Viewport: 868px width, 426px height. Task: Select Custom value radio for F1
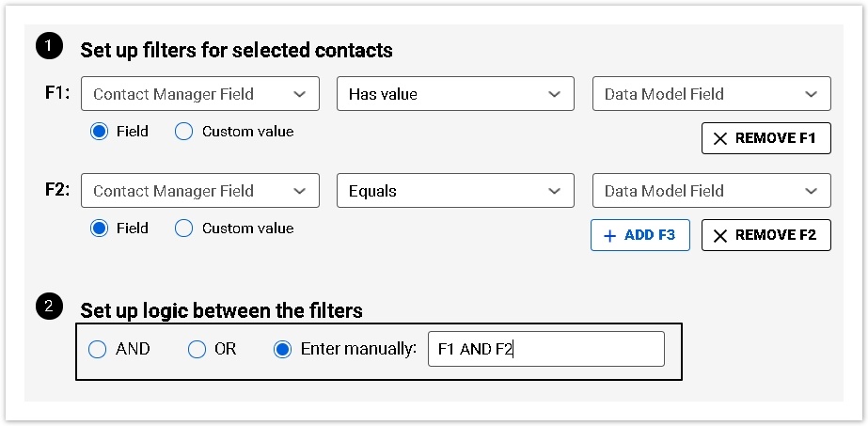pos(184,132)
